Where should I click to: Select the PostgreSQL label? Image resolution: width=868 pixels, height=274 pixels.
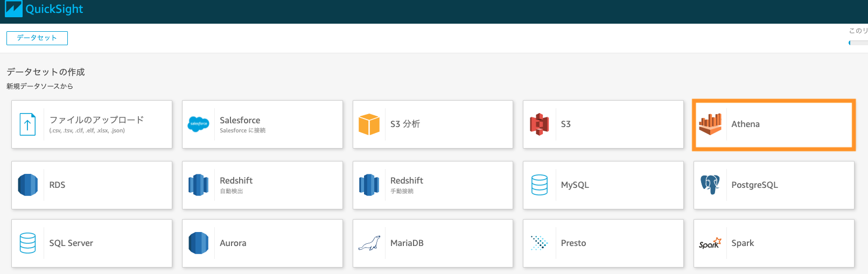click(754, 185)
